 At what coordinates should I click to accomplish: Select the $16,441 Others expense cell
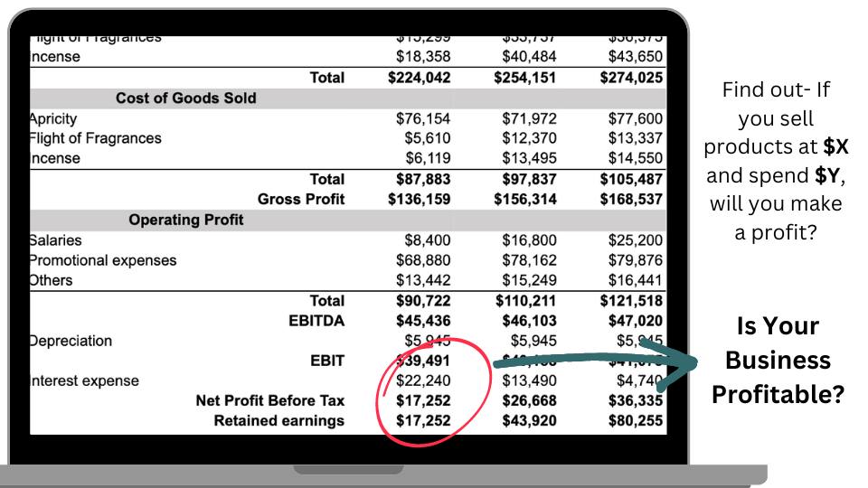point(636,280)
